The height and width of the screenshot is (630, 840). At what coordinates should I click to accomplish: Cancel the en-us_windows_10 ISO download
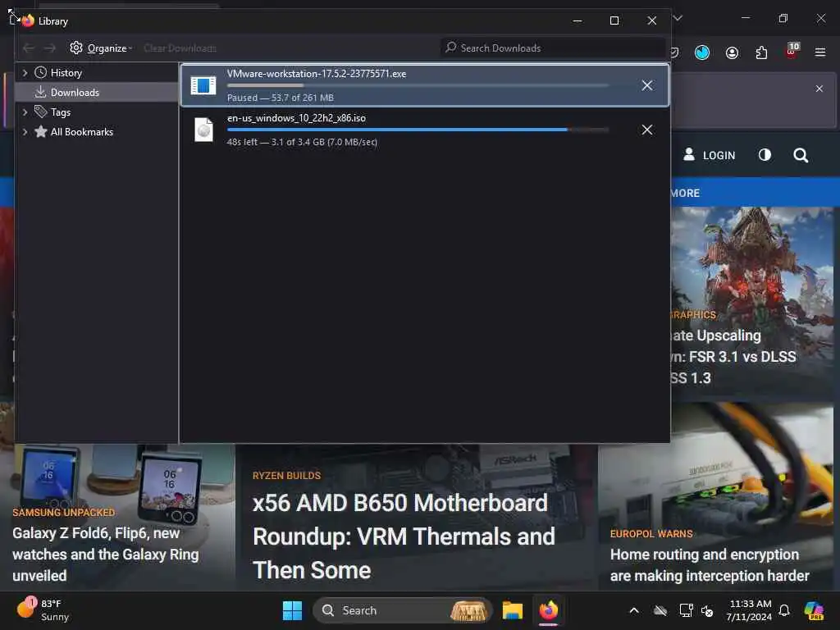(x=647, y=130)
